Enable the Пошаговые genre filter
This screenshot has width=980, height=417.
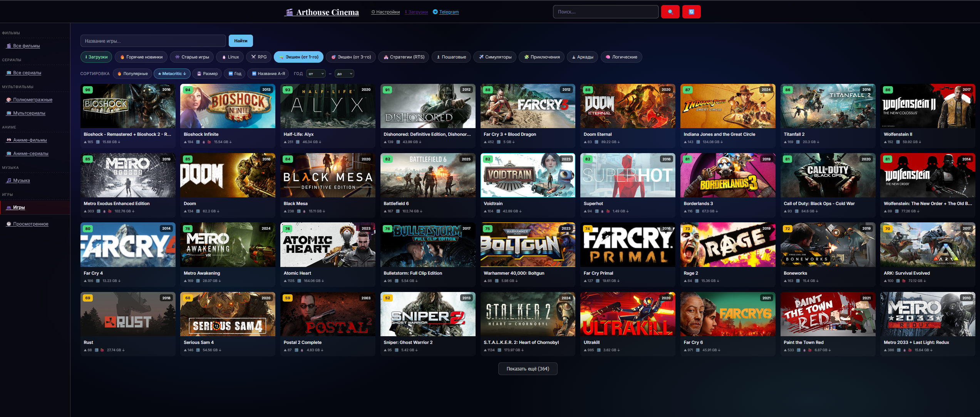point(451,57)
